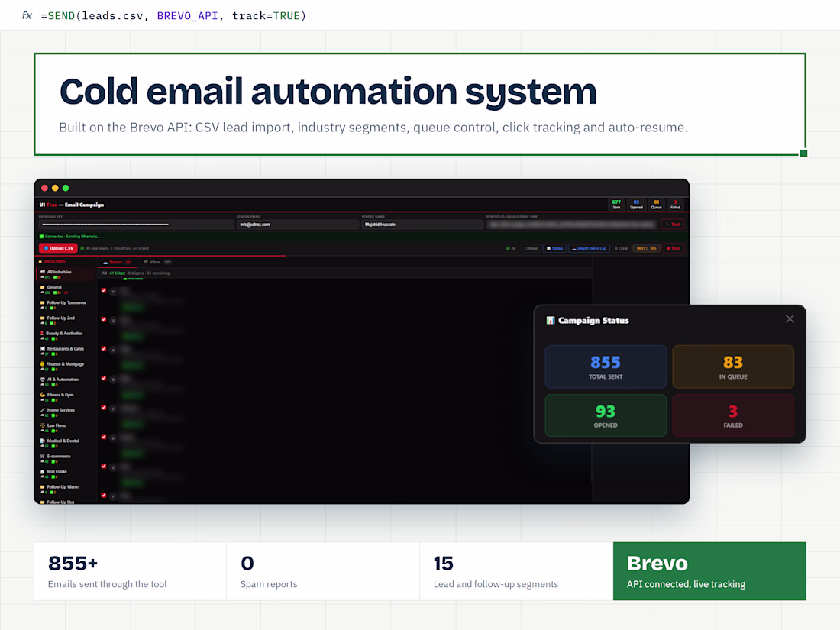Click the red macOS close dot on app window
The image size is (840, 630).
coord(45,188)
